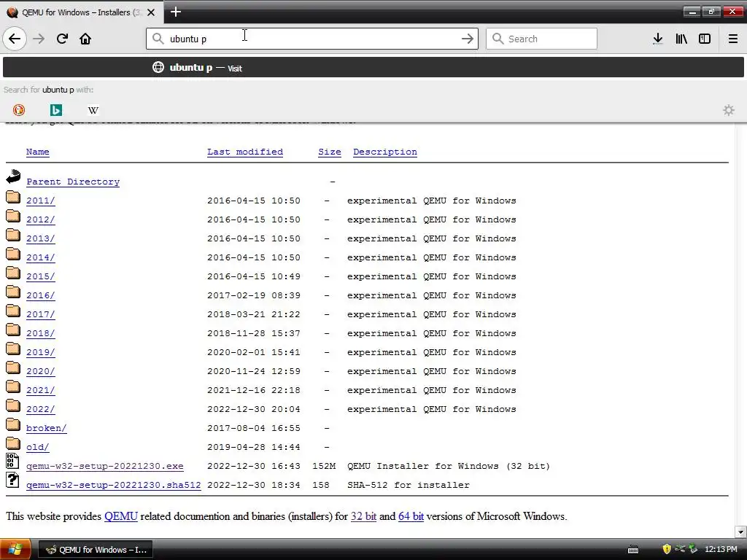Sort listing by Name
This screenshot has height=560, width=747.
[38, 152]
